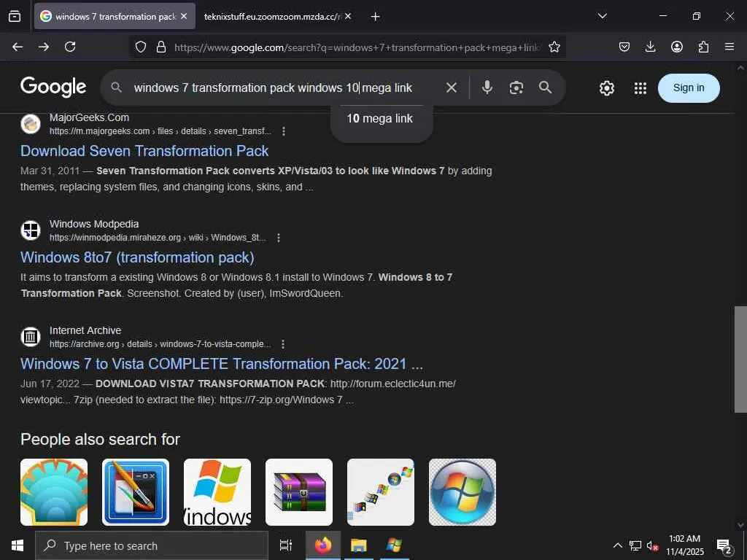Click the URL address bar
This screenshot has height=560, width=747.
click(x=357, y=47)
